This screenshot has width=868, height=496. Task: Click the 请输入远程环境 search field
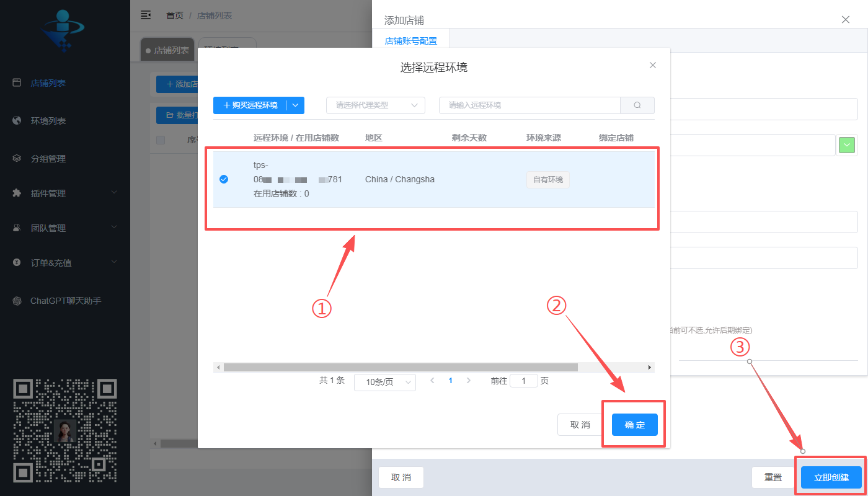point(529,105)
